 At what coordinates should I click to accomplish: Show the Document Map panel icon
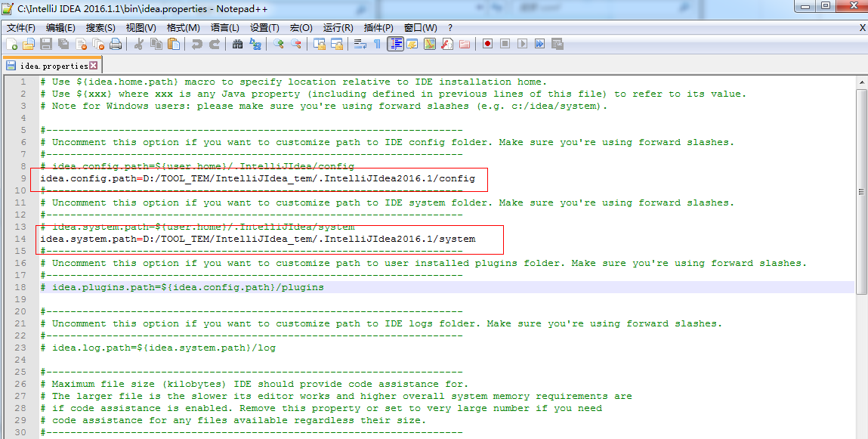tap(430, 45)
